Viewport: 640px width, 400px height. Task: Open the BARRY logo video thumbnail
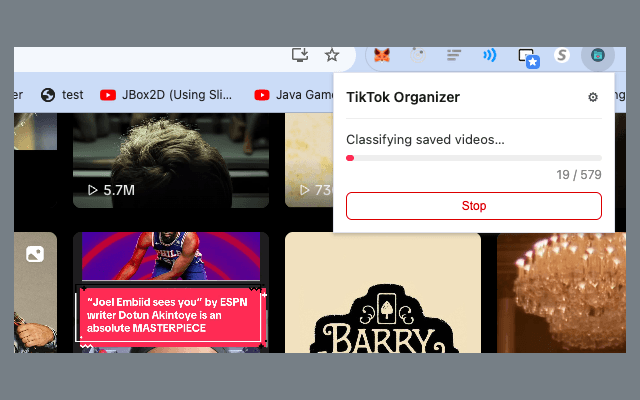click(383, 293)
